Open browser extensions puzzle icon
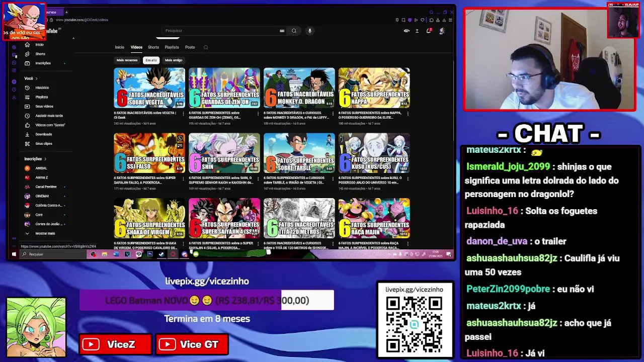 [x=431, y=20]
